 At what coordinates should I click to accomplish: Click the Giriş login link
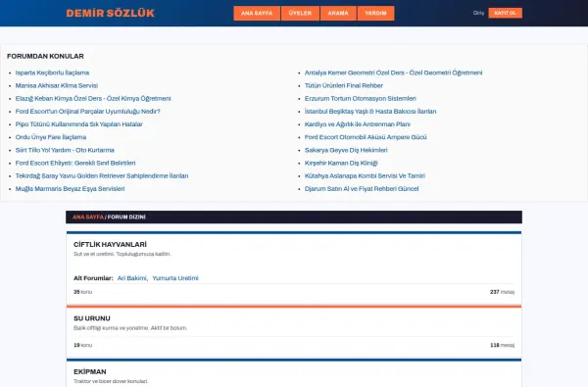click(478, 13)
